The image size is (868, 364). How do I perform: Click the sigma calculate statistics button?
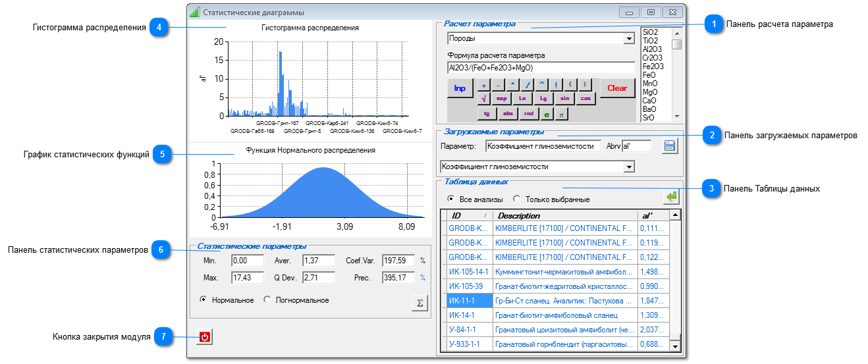pos(418,302)
